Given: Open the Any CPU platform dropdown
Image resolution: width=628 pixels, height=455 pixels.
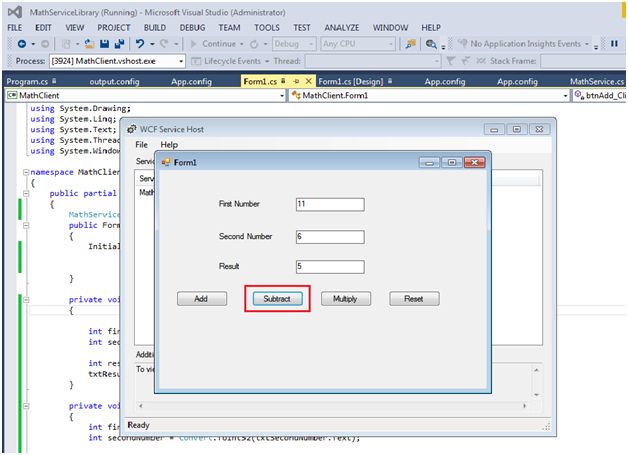Looking at the screenshot, I should [358, 44].
